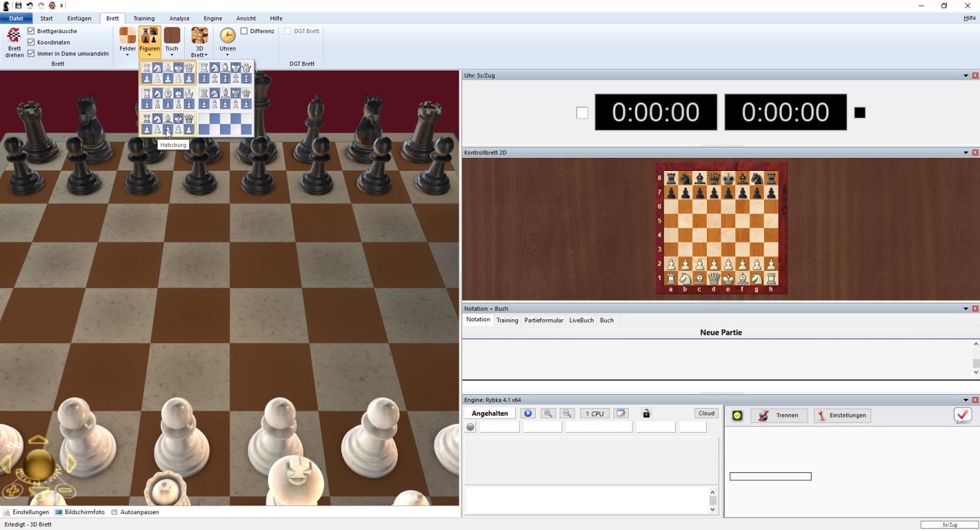Pick the empty checkered thumbnail in Figuren gallery
The width and height of the screenshot is (980, 530).
click(225, 124)
